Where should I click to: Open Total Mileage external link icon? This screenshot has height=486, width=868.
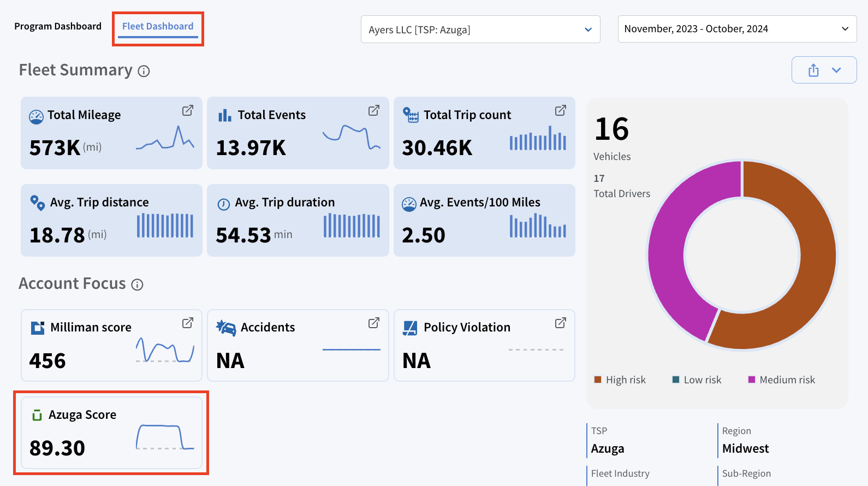pyautogui.click(x=188, y=110)
